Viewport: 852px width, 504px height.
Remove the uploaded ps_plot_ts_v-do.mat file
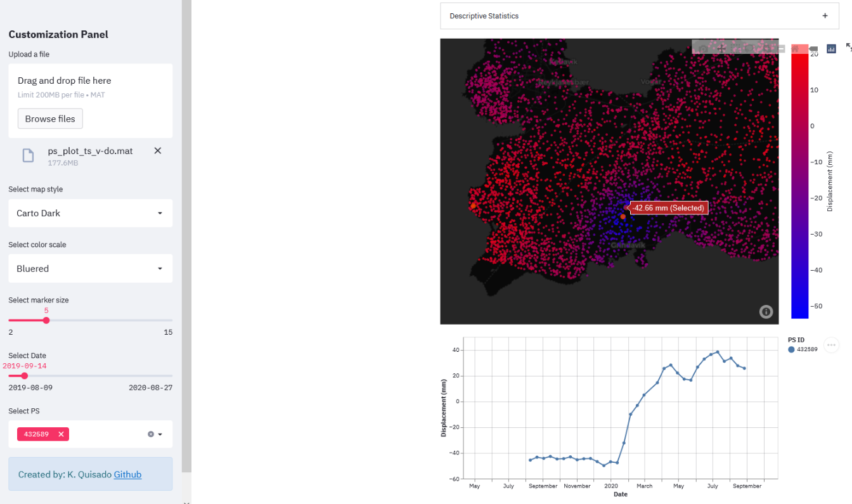[157, 151]
